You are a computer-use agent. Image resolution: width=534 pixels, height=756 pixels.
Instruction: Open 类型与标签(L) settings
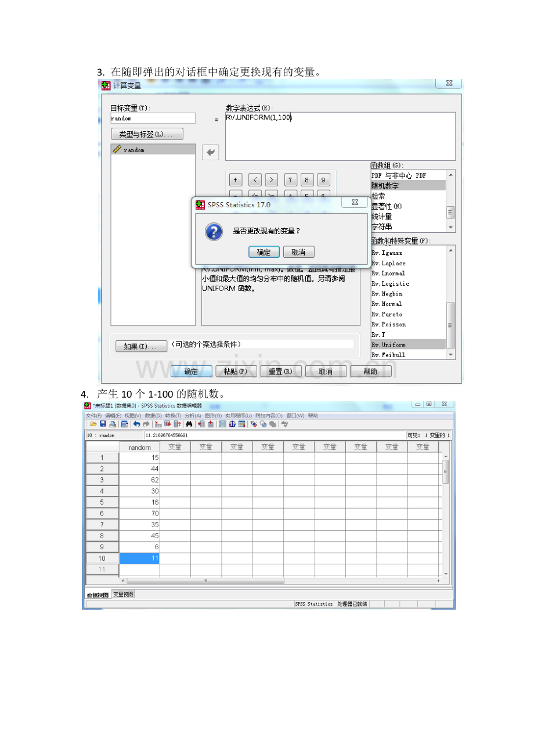coord(147,134)
